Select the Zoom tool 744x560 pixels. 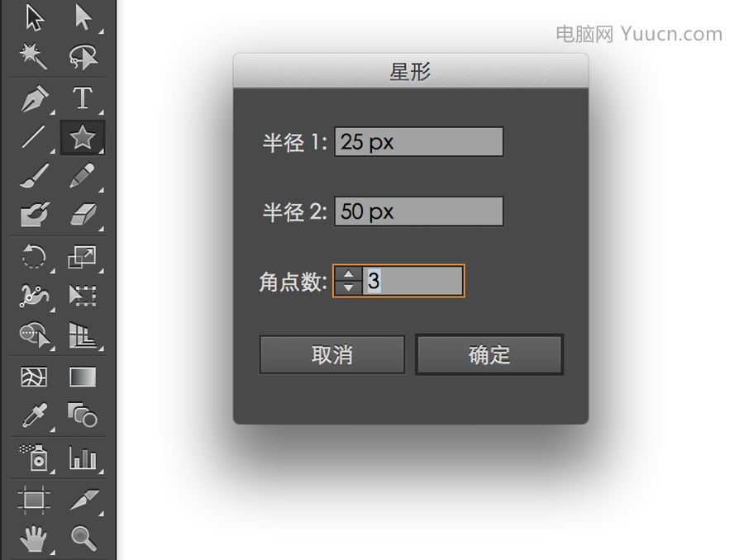tap(83, 539)
